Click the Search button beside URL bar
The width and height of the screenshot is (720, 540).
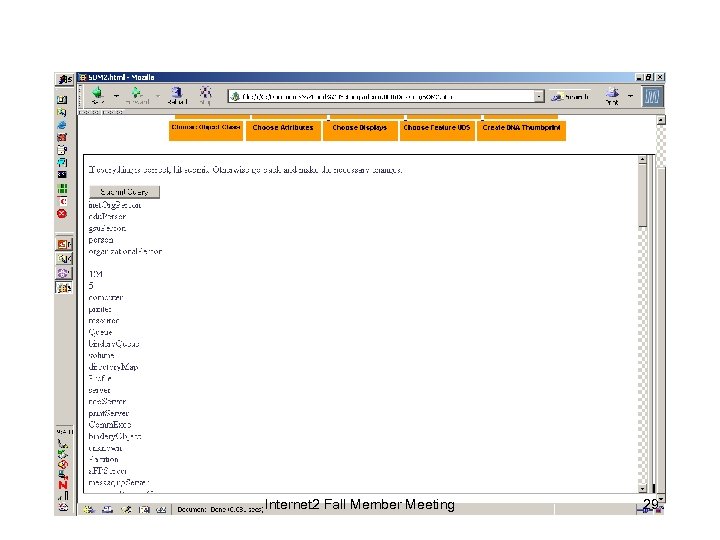pyautogui.click(x=570, y=96)
